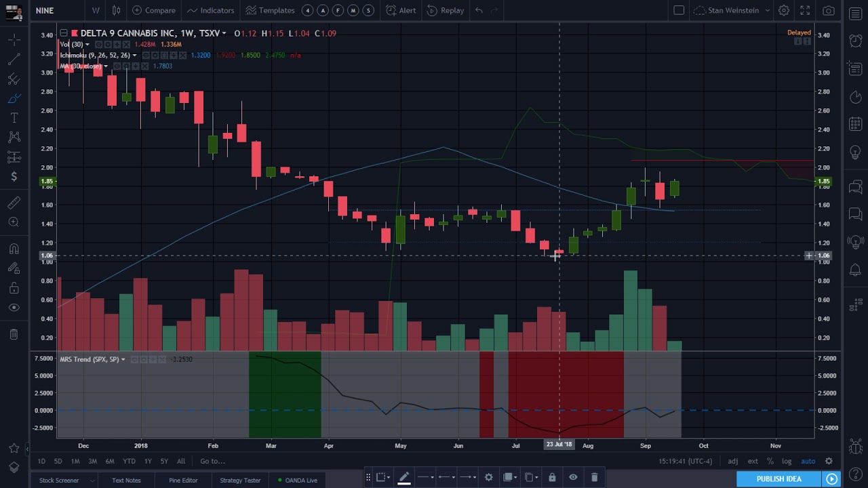Open the alerts clock icon in right sidebar
The width and height of the screenshot is (868, 488).
coord(855,39)
